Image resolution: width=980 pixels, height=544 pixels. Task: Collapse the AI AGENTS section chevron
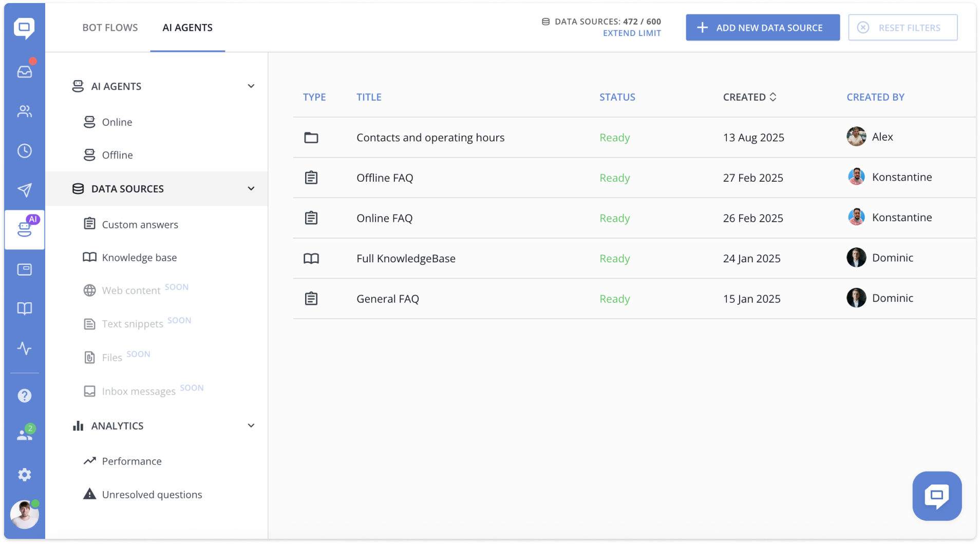click(251, 86)
